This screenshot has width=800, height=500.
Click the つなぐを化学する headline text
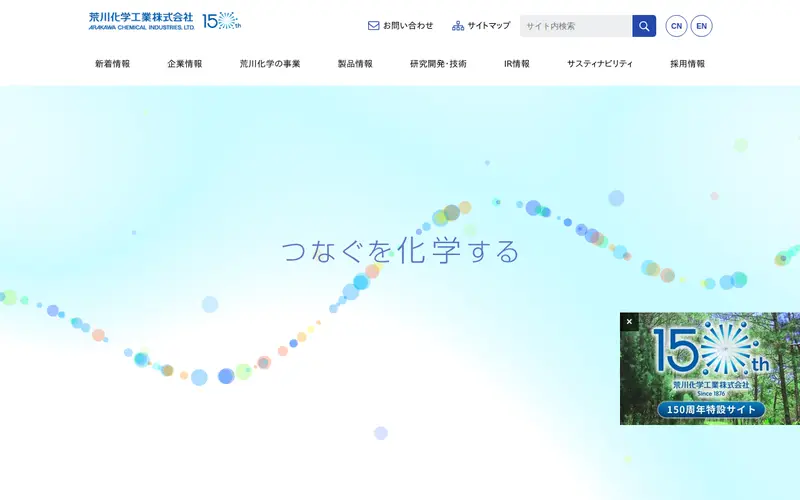(401, 251)
